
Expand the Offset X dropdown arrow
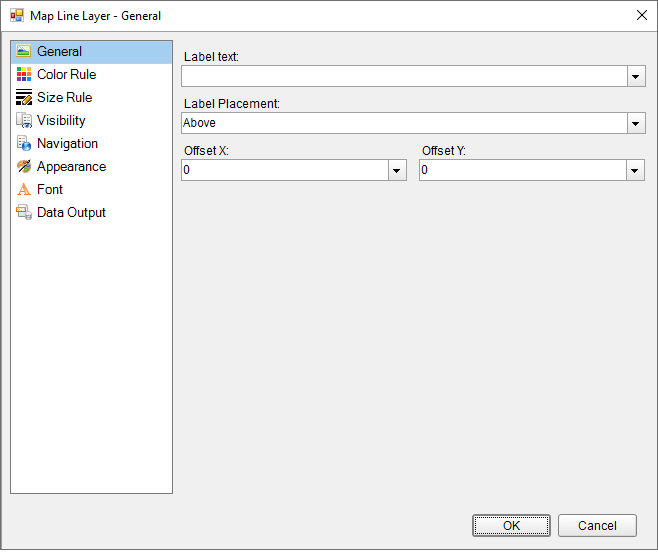click(x=397, y=170)
